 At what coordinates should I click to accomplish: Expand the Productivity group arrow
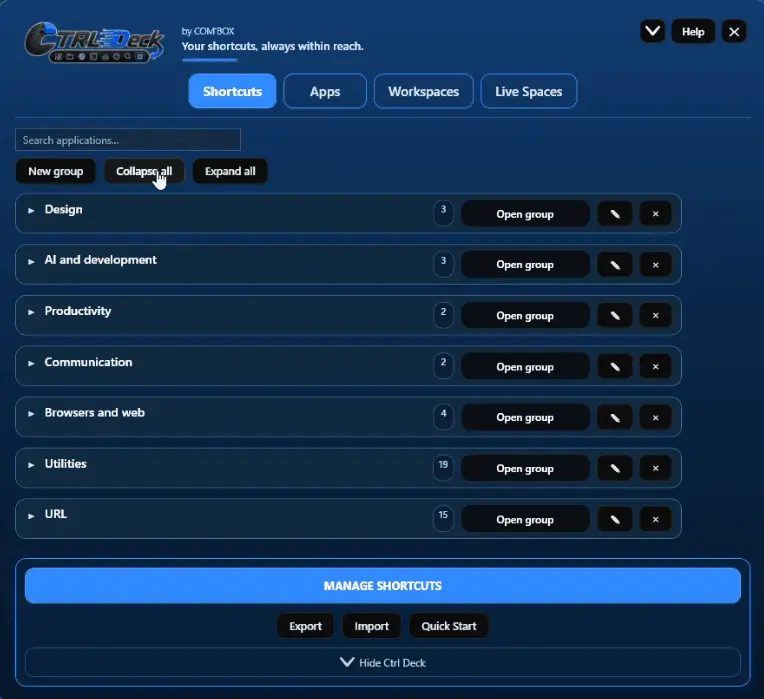tap(31, 312)
